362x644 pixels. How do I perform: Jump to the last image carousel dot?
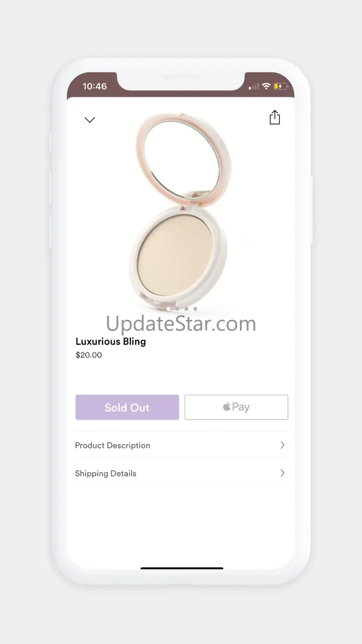click(x=195, y=308)
